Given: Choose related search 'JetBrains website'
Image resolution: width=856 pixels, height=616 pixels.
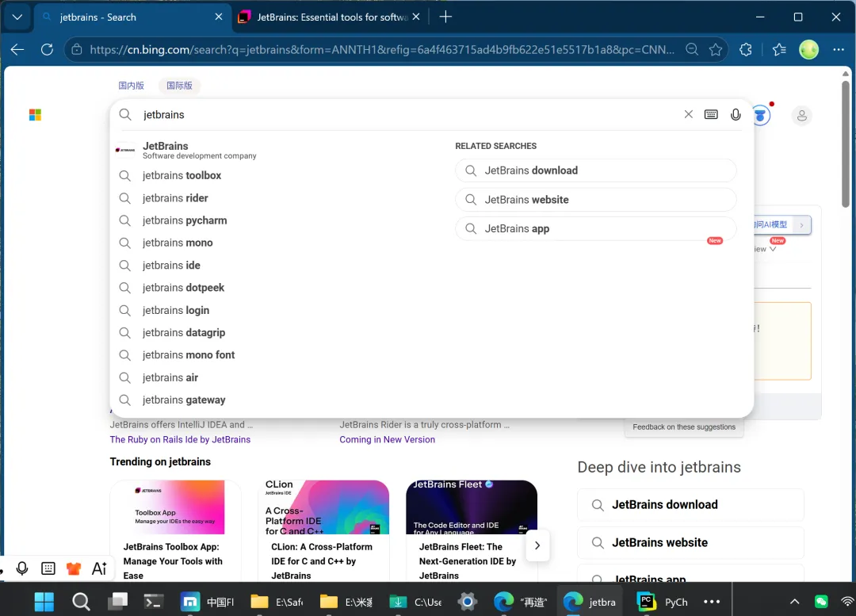Looking at the screenshot, I should (x=595, y=200).
